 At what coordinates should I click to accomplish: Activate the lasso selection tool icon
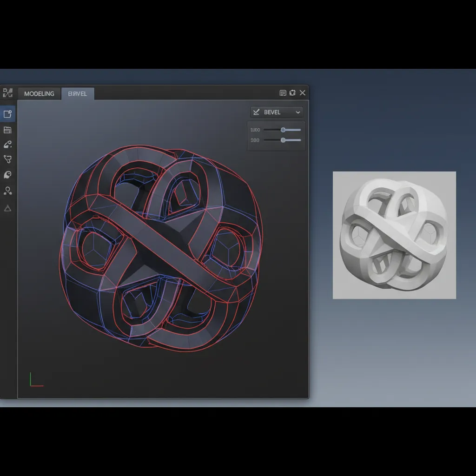7,159
